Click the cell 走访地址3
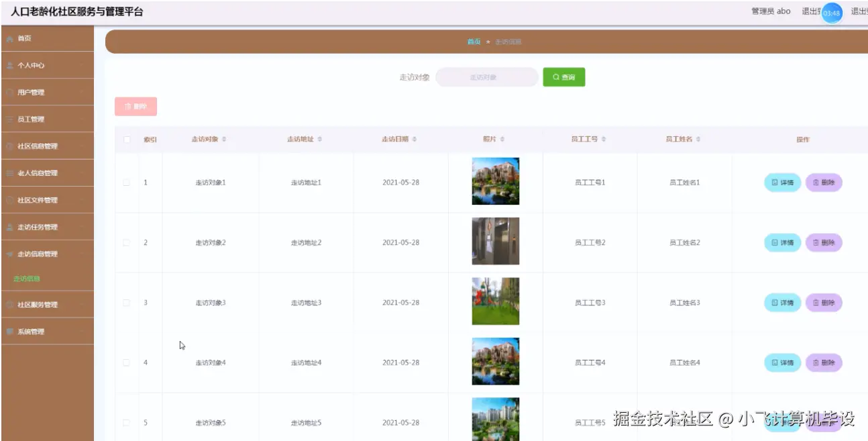This screenshot has height=441, width=868. coord(306,303)
